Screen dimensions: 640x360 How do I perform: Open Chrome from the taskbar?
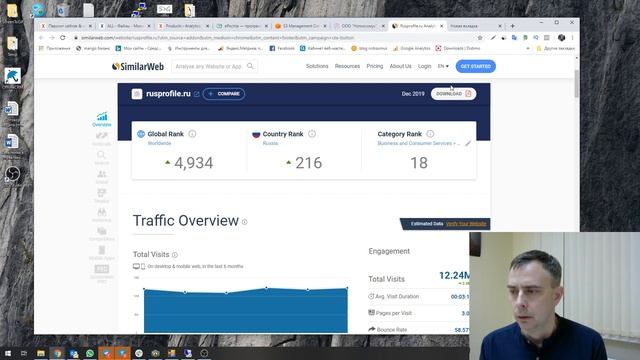(58, 353)
